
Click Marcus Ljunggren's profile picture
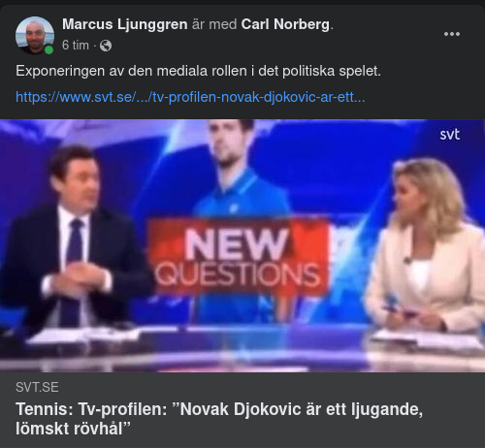click(35, 36)
